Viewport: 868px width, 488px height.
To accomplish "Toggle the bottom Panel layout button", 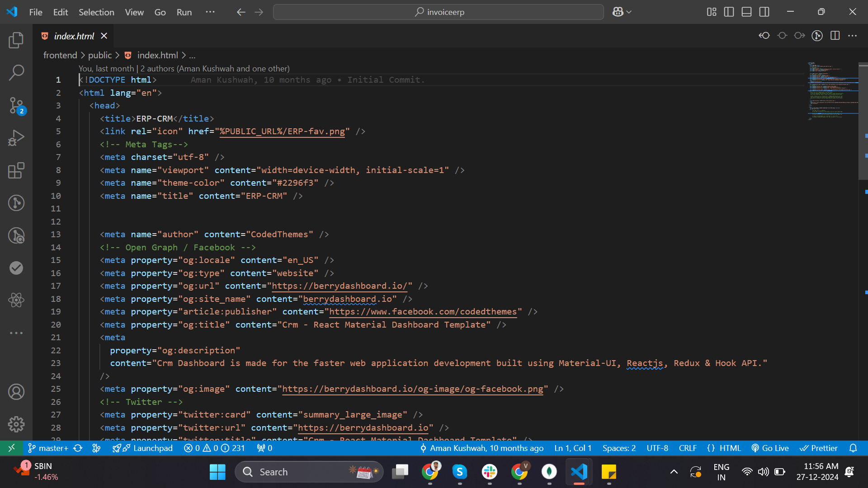I will point(746,12).
